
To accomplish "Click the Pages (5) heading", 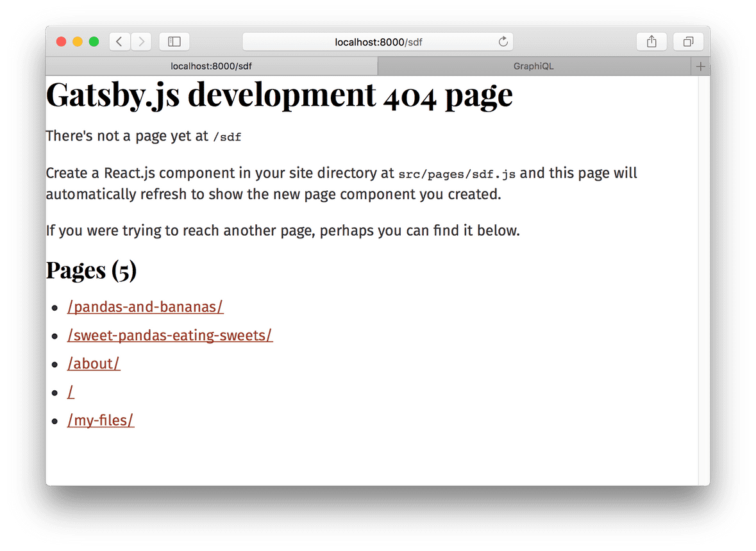I will 92,270.
